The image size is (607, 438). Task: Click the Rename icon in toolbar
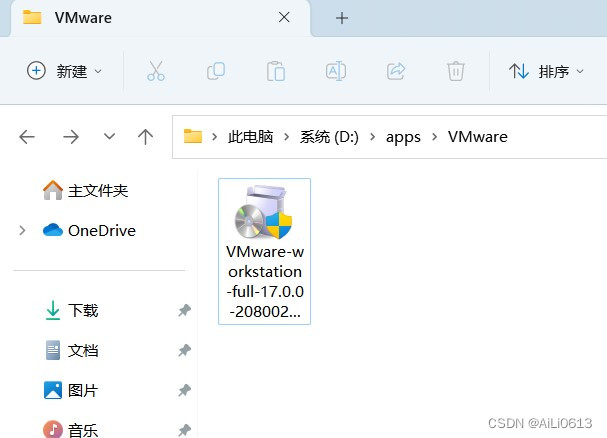[x=336, y=71]
